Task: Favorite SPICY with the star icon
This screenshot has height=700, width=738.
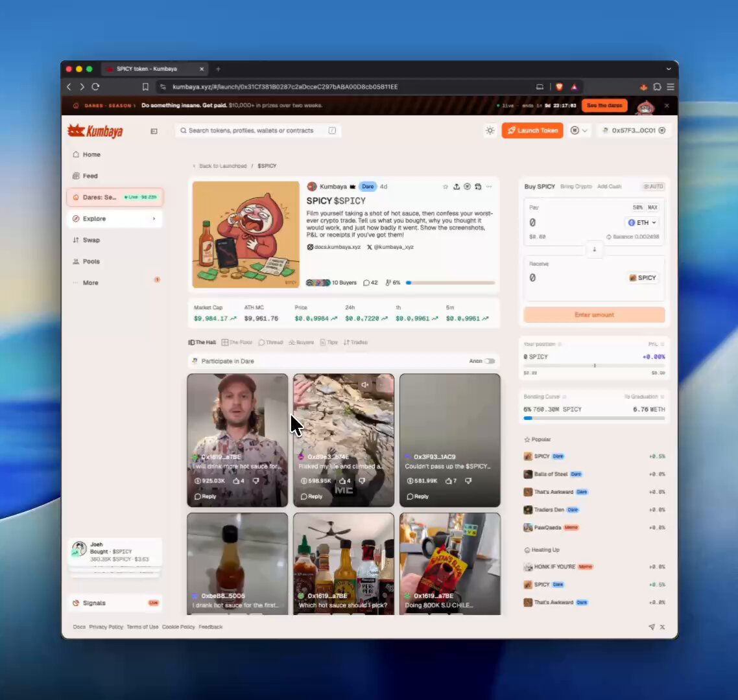Action: [x=446, y=187]
